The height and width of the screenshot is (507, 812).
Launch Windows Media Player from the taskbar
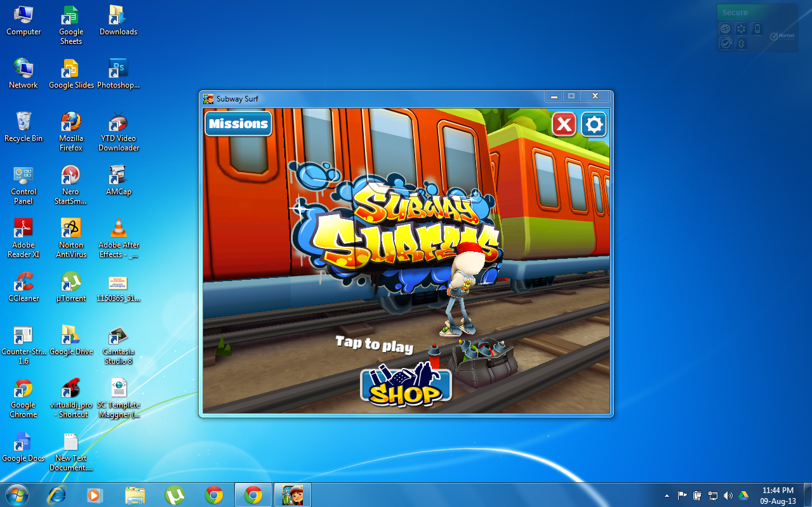pyautogui.click(x=95, y=495)
